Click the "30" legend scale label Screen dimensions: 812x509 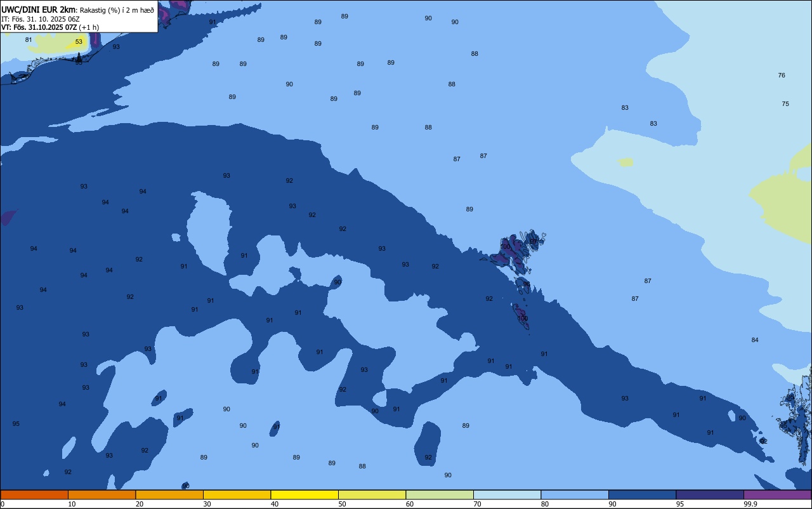point(207,504)
